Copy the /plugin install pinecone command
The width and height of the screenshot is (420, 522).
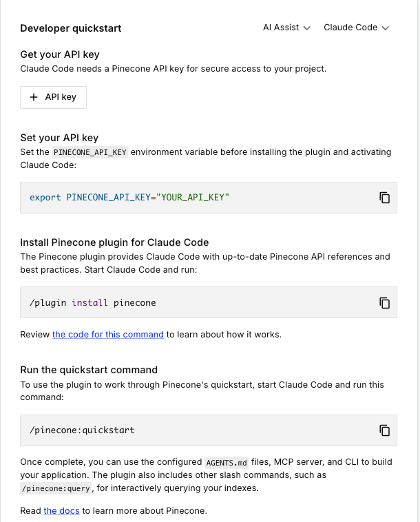pos(385,302)
